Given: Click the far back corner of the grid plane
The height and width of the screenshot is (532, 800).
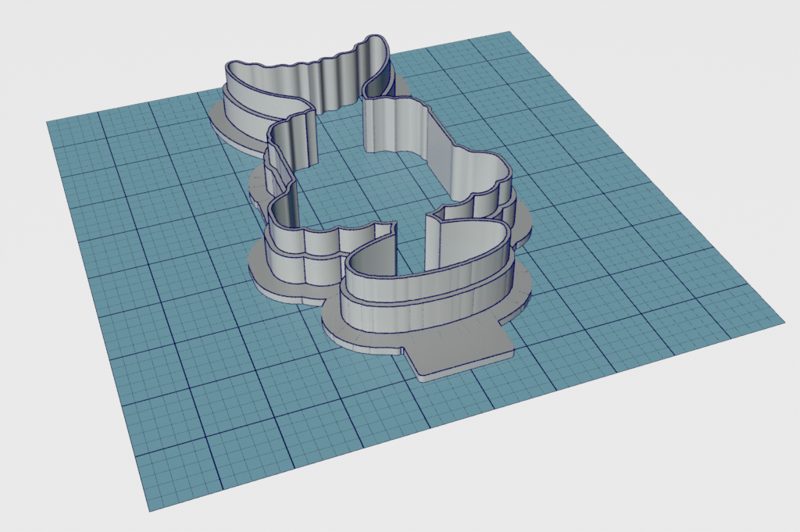Looking at the screenshot, I should (509, 33).
